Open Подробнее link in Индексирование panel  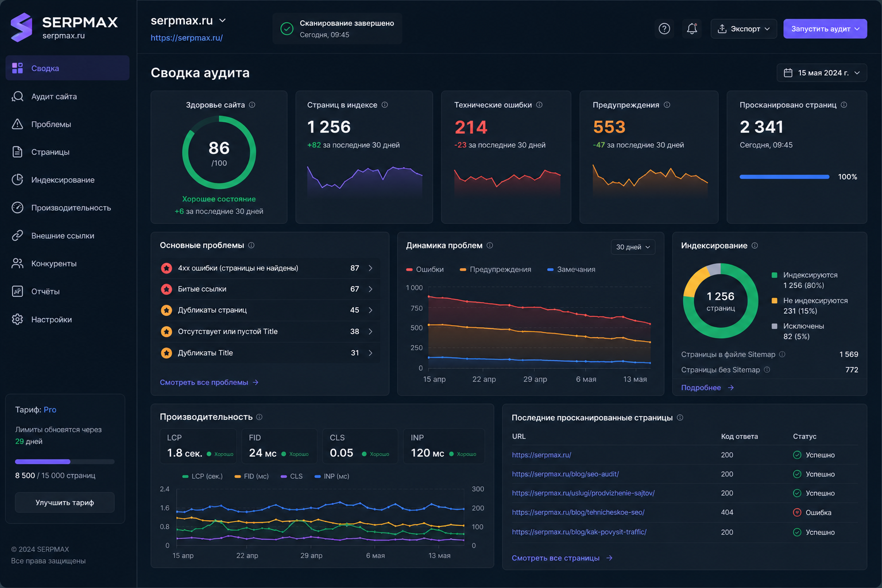[x=707, y=388]
